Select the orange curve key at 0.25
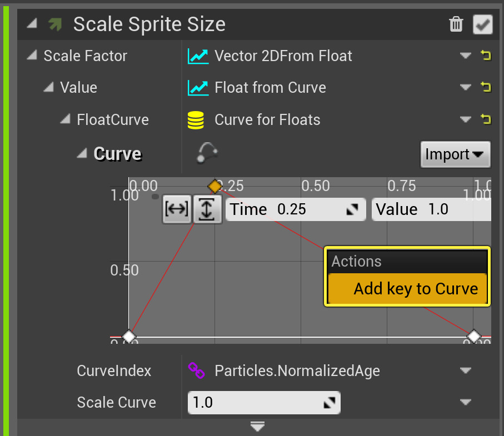The height and width of the screenshot is (436, 504). [214, 186]
